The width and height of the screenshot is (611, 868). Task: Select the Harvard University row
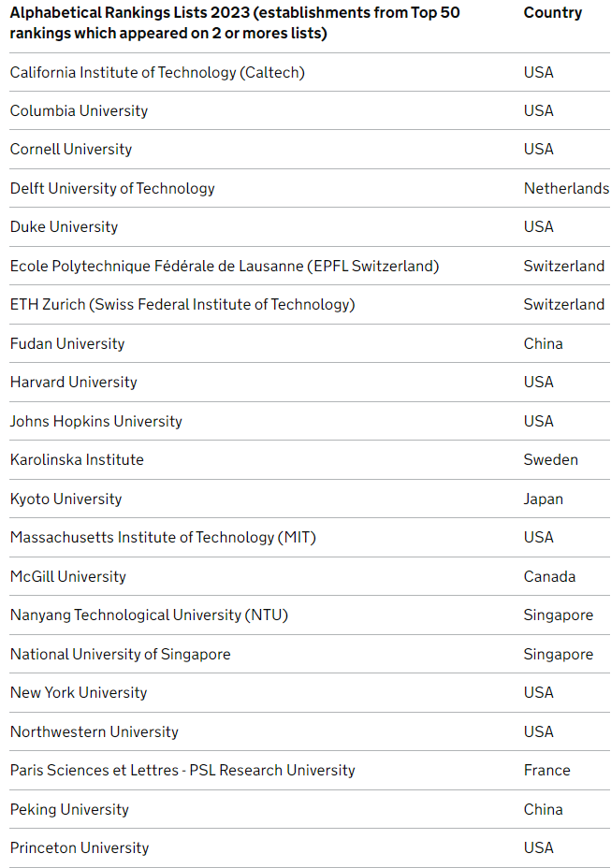[310, 383]
